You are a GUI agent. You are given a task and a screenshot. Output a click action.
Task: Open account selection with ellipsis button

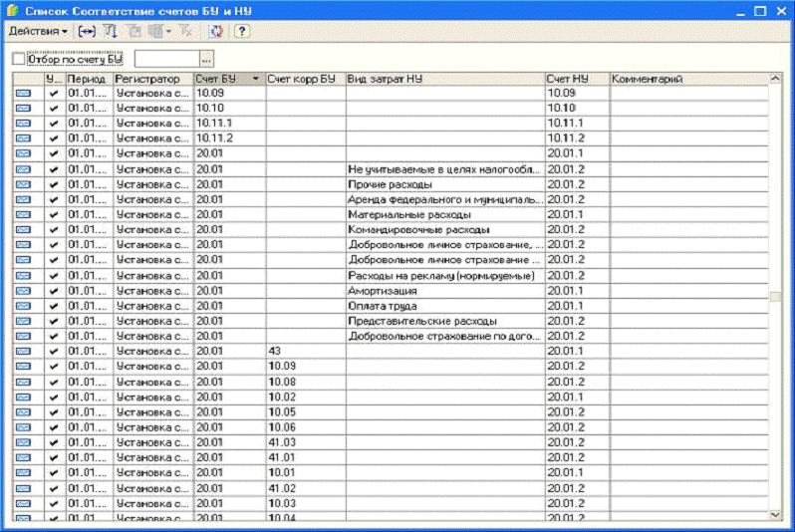tap(206, 59)
